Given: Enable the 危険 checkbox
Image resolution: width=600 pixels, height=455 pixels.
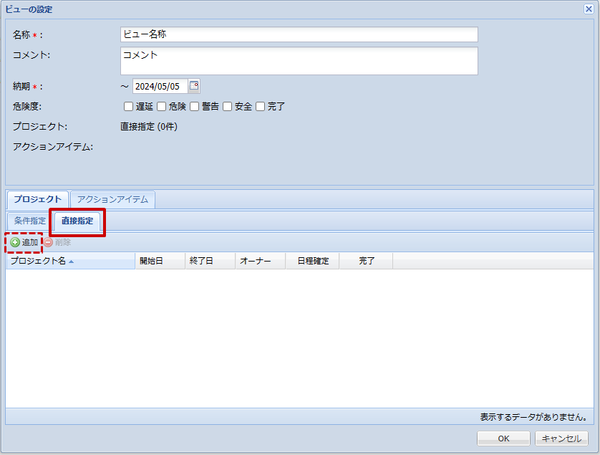Looking at the screenshot, I should pos(161,106).
